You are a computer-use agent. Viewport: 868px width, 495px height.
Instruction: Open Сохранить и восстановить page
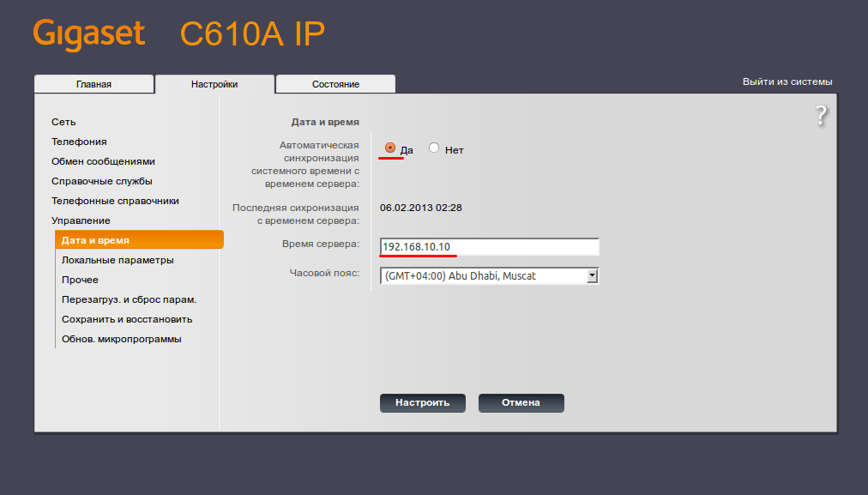click(127, 319)
